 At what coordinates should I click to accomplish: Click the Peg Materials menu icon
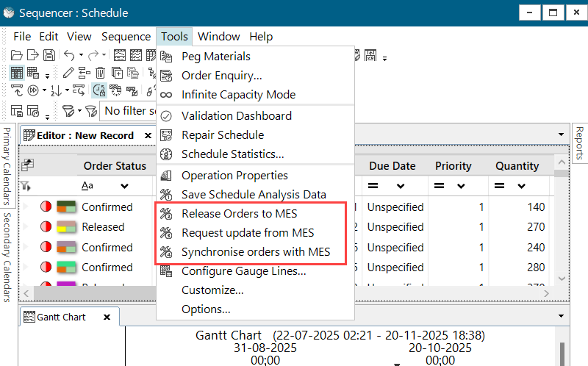pyautogui.click(x=167, y=57)
